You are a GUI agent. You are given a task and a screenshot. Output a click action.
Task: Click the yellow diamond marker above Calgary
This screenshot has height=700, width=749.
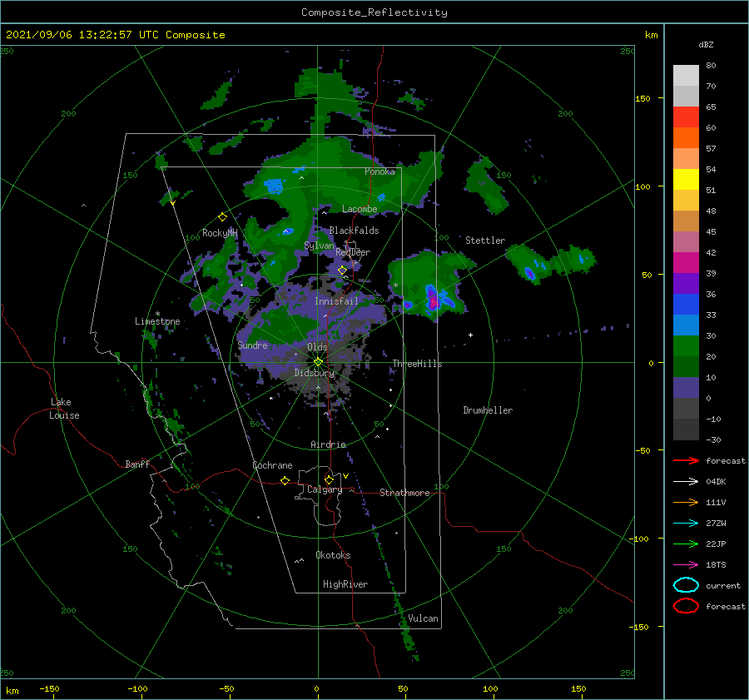pyautogui.click(x=329, y=479)
